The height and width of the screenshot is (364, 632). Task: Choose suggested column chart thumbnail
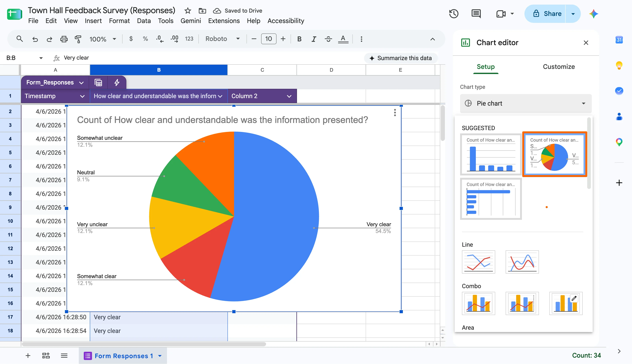coord(491,154)
